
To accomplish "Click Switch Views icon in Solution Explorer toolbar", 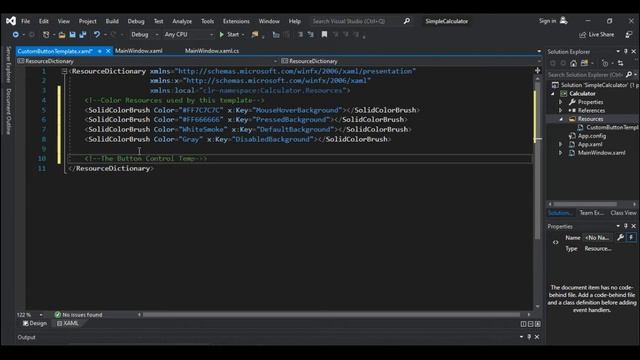I will coord(584,63).
